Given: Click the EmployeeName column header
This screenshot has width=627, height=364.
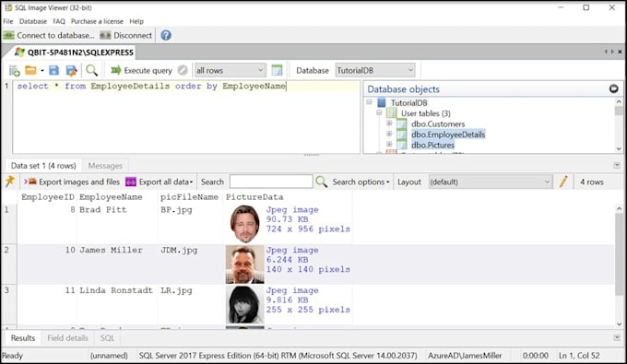Looking at the screenshot, I should pyautogui.click(x=111, y=197).
